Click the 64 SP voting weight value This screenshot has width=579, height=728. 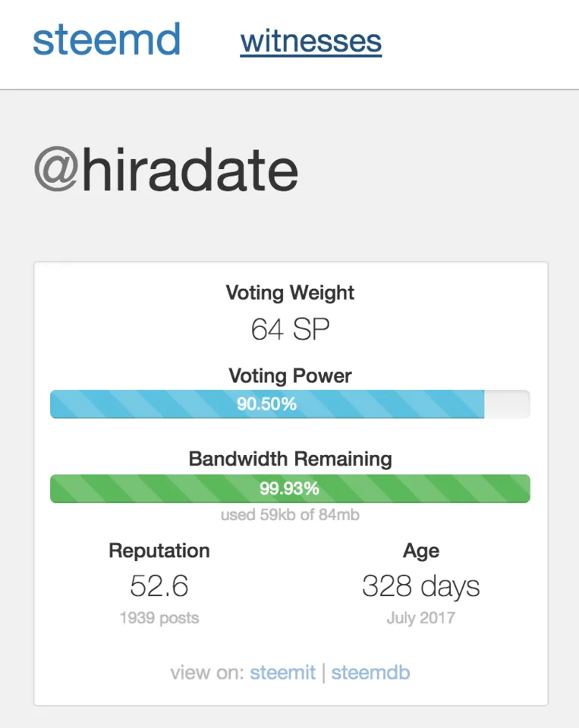tap(290, 329)
